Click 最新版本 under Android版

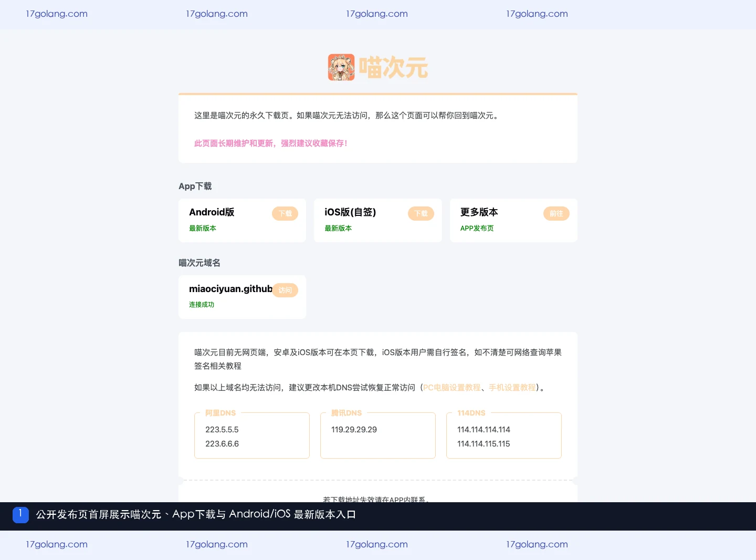[x=203, y=229]
